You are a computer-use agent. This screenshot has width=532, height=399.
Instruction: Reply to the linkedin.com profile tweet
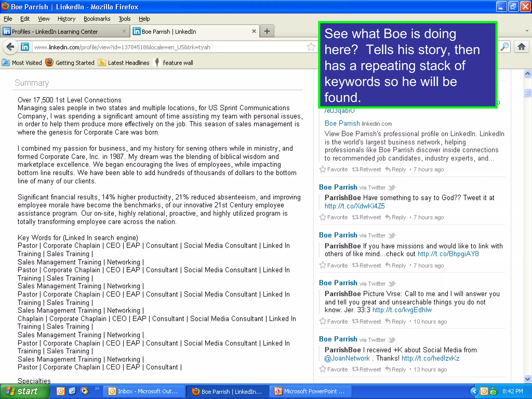[x=396, y=169]
